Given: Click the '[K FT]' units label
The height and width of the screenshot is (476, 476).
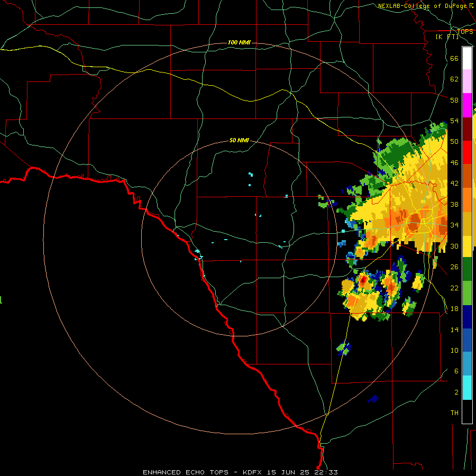Looking at the screenshot, I should pyautogui.click(x=447, y=37).
